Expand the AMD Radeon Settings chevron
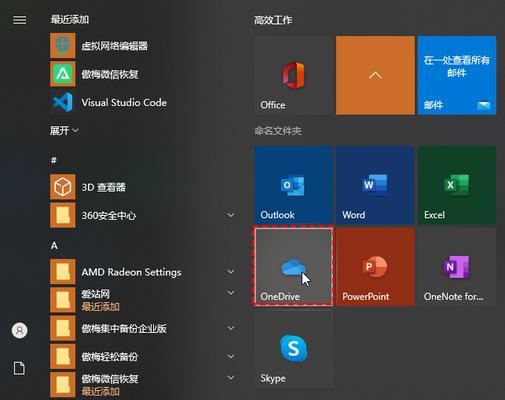The width and height of the screenshot is (505, 400). tap(231, 272)
